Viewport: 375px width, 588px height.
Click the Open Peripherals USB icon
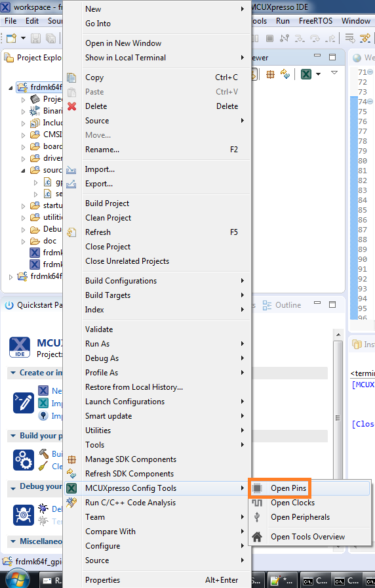click(257, 517)
